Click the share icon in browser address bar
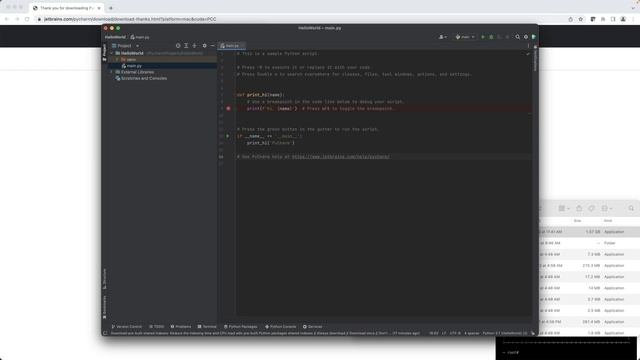 click(571, 19)
